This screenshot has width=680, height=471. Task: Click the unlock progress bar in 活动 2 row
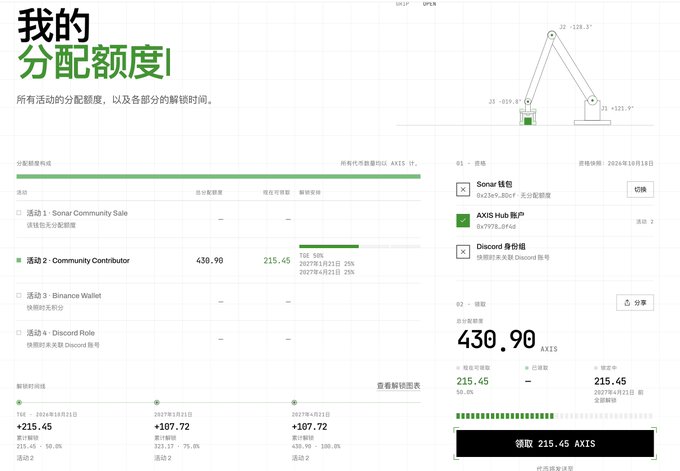360,246
